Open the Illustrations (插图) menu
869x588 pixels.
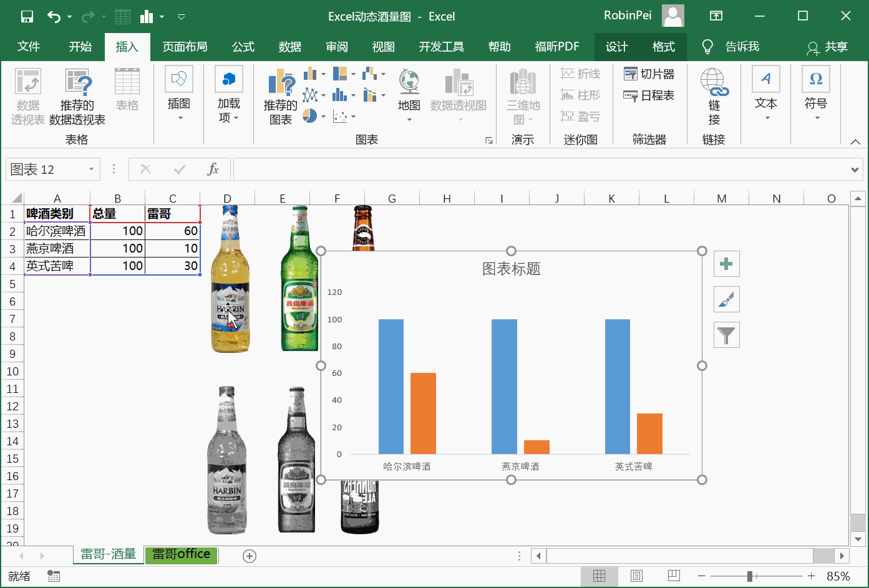pos(179,95)
